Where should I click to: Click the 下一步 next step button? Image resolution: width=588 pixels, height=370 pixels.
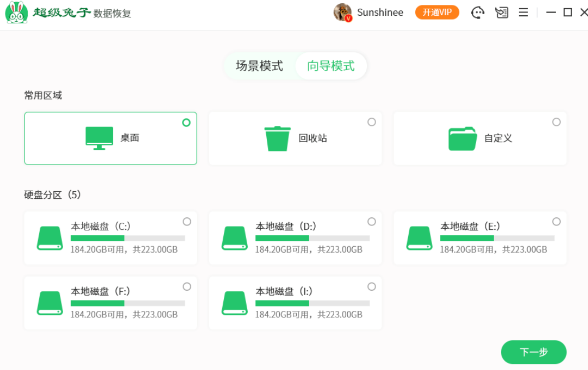pos(534,352)
